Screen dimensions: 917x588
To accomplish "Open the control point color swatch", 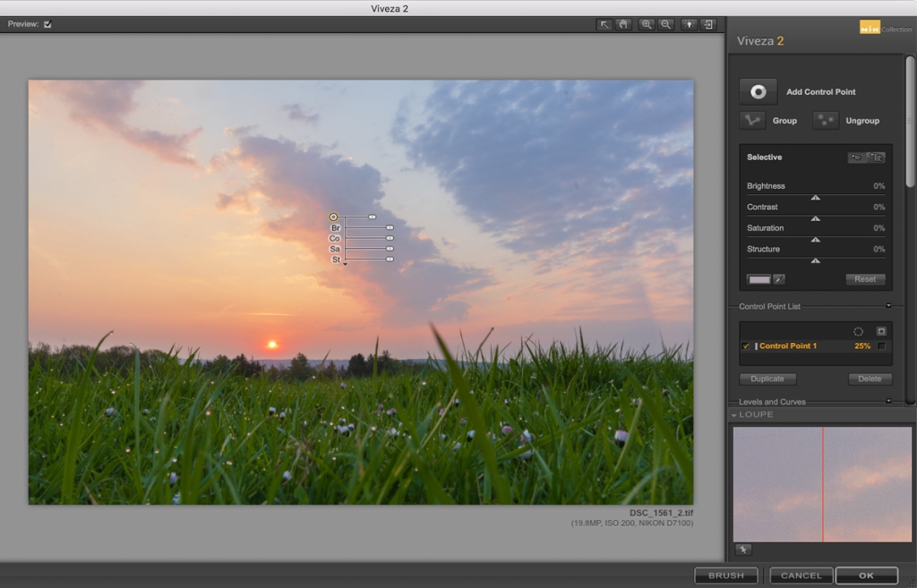I will click(x=759, y=279).
